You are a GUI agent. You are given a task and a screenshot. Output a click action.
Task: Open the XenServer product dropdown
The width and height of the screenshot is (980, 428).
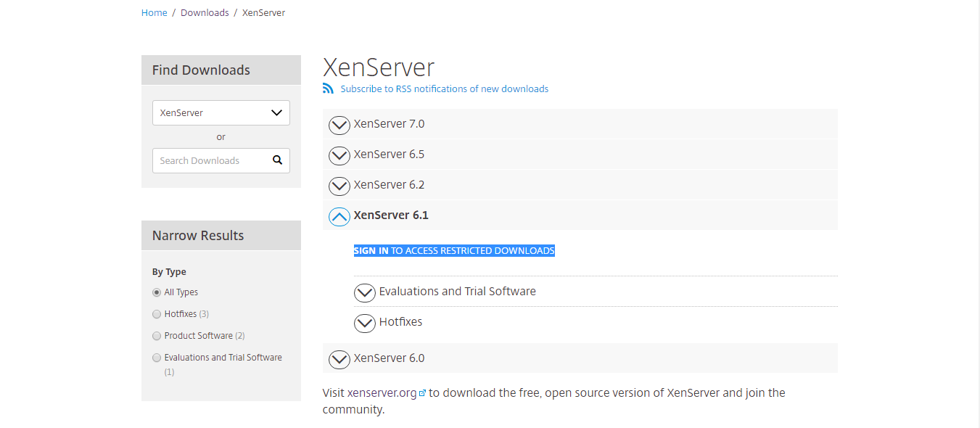coord(221,112)
